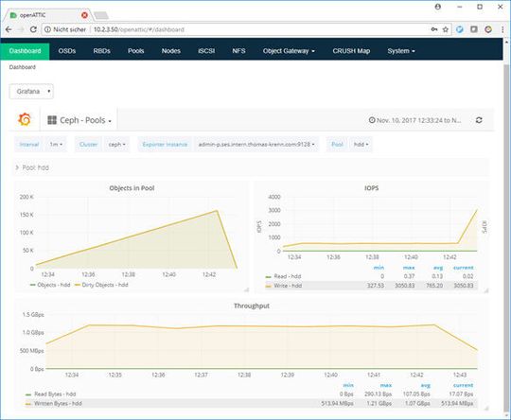Screen dimensions: 511x420
Task: Open a new browser tab
Action: coord(101,15)
